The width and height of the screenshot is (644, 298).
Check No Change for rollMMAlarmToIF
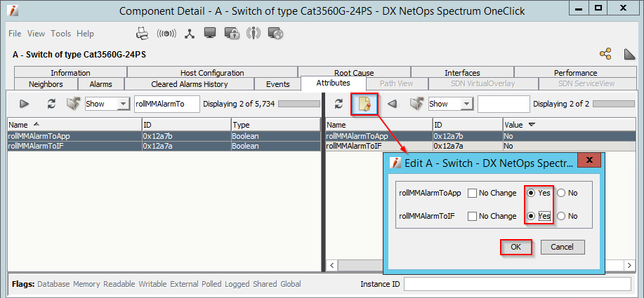click(473, 216)
